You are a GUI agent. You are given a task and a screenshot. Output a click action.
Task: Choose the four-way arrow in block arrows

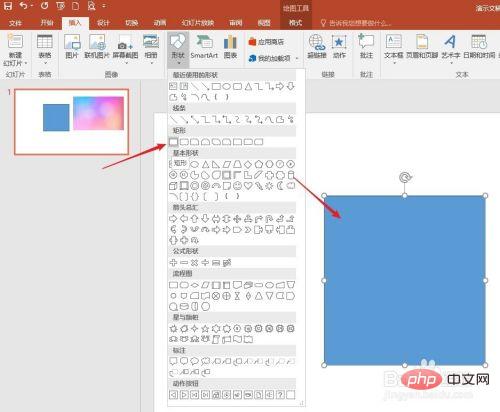237,219
